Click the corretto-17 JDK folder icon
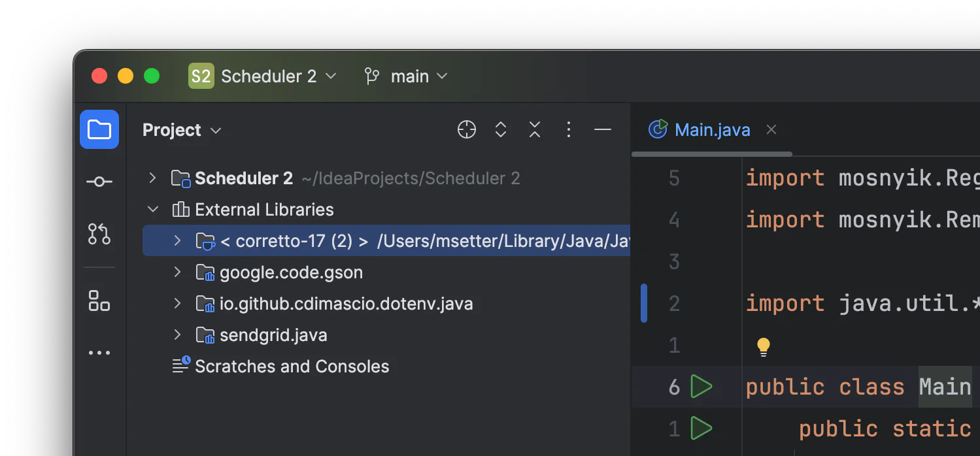 205,241
